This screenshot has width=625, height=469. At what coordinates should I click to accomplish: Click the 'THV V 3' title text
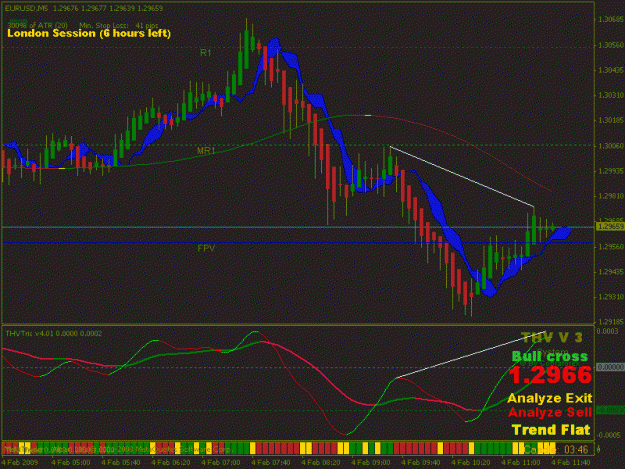tap(551, 338)
